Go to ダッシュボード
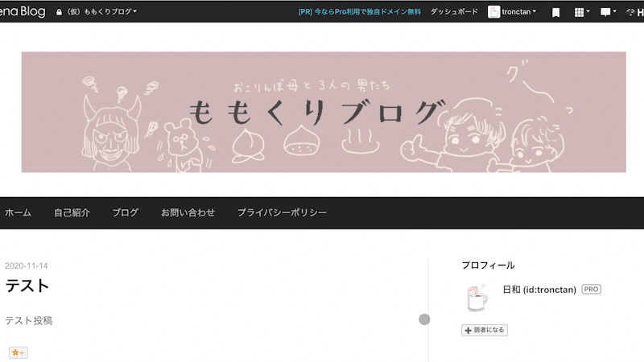Viewport: 644px width, 362px height. (x=454, y=11)
